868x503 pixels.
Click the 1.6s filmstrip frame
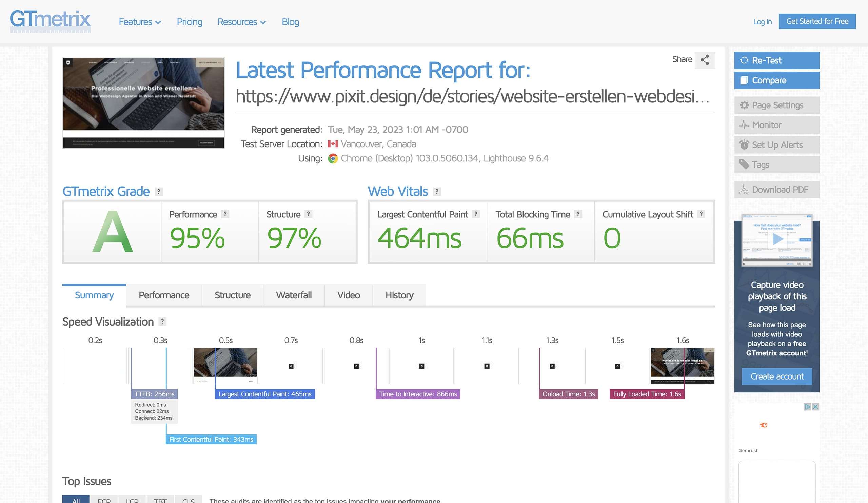(x=682, y=366)
